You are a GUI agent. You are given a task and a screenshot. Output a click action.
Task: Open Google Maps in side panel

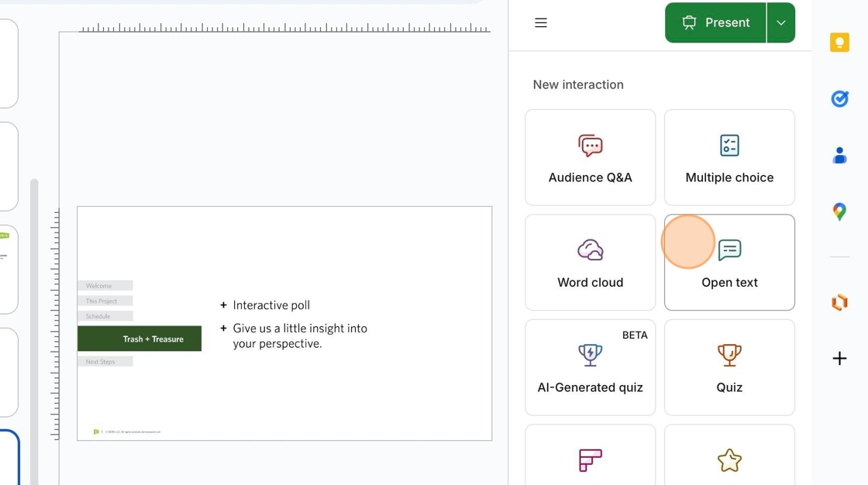pyautogui.click(x=839, y=212)
